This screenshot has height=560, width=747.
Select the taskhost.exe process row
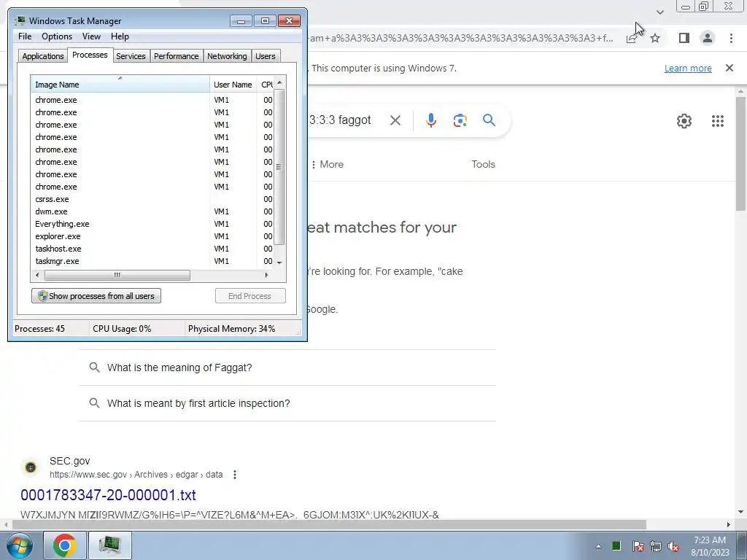click(152, 249)
